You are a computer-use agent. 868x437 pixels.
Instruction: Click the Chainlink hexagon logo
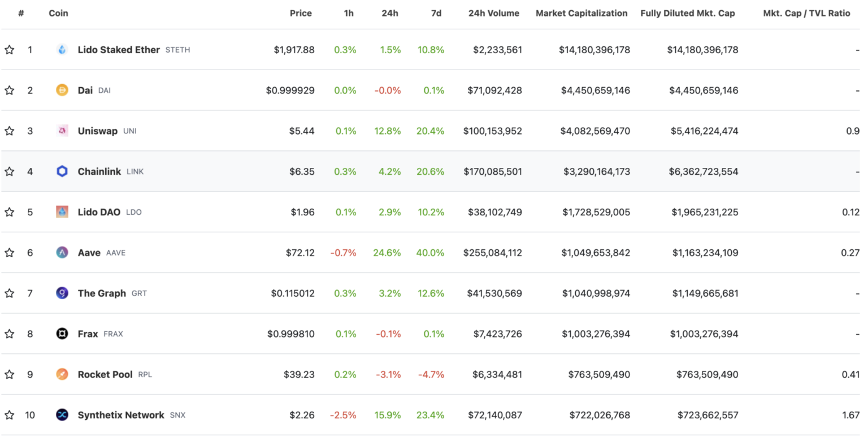62,171
